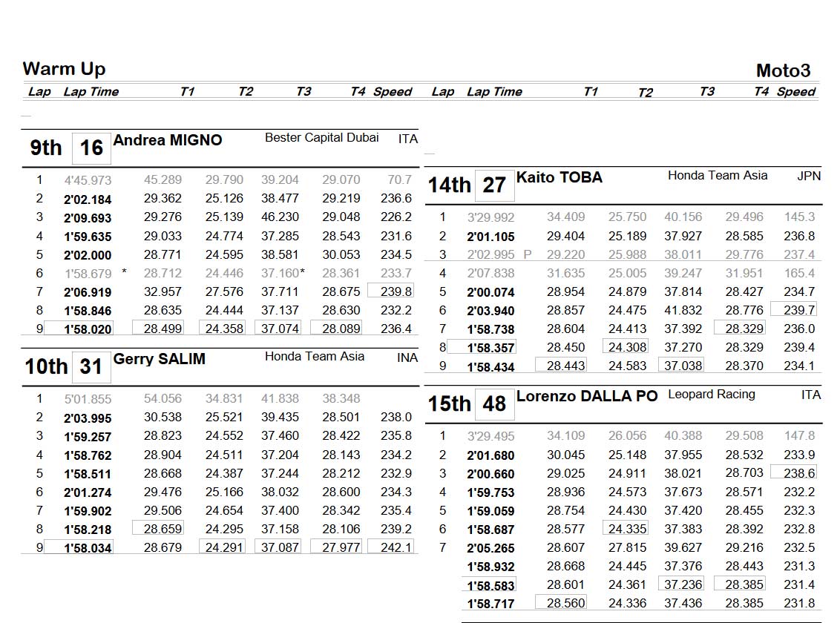Select rider name Andrea MIGNO
The width and height of the screenshot is (840, 623).
tap(168, 140)
